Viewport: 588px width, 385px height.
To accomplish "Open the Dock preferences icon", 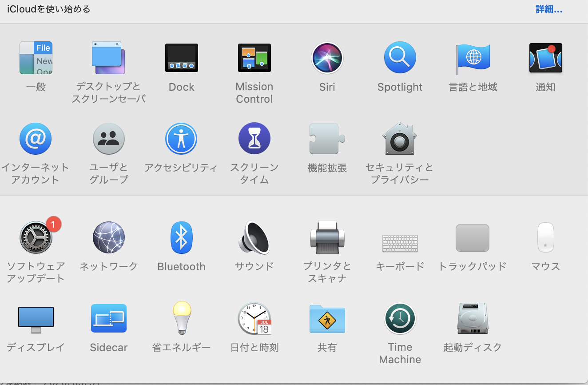I will click(182, 58).
